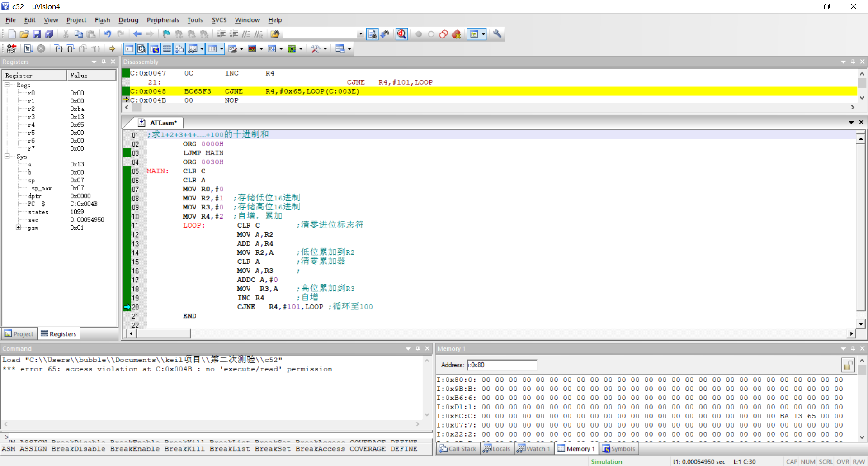Step over the current line
868x466 pixels.
[71, 48]
